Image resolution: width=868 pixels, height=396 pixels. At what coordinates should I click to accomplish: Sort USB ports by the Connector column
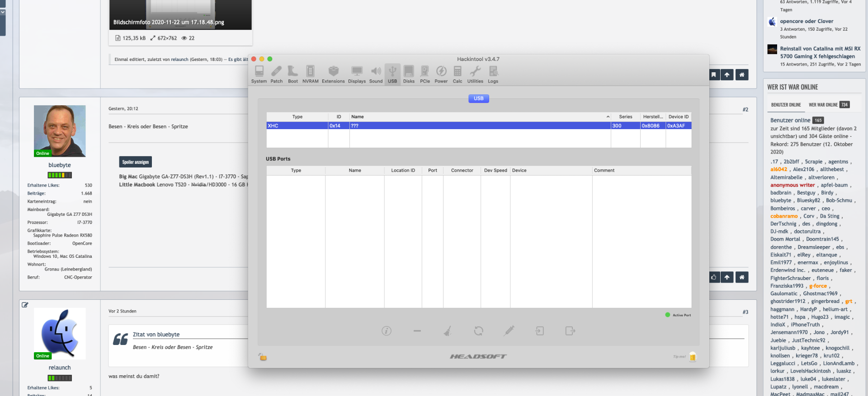(462, 171)
